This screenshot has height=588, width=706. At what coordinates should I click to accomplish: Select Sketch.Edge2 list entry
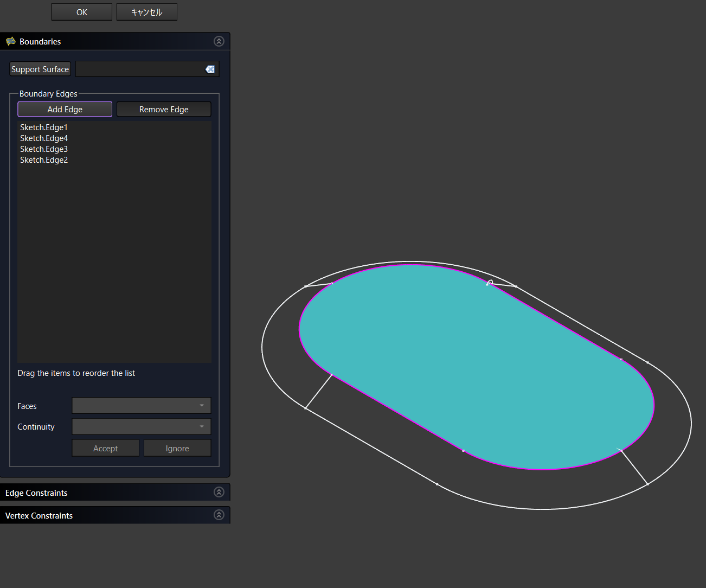pyautogui.click(x=44, y=160)
